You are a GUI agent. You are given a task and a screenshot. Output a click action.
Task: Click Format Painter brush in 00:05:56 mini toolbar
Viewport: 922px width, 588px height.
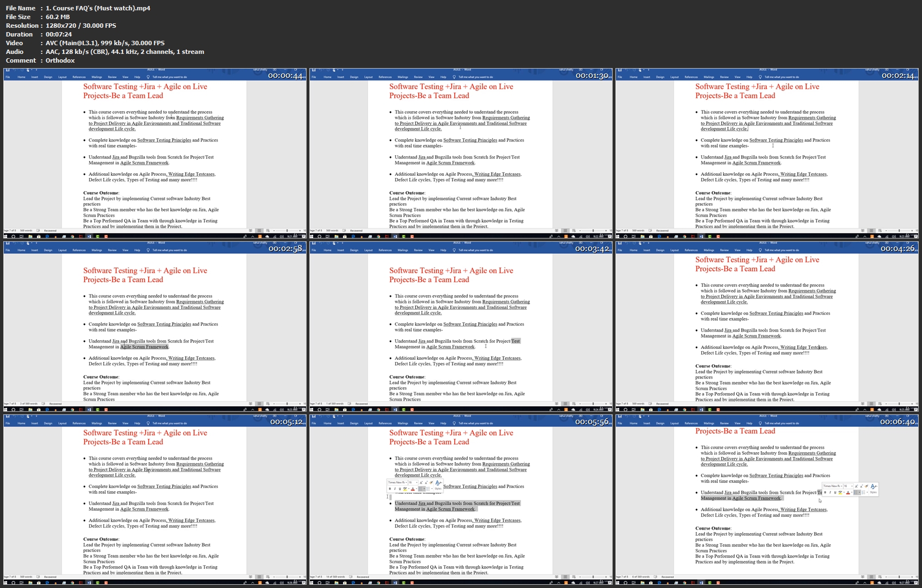coord(431,482)
